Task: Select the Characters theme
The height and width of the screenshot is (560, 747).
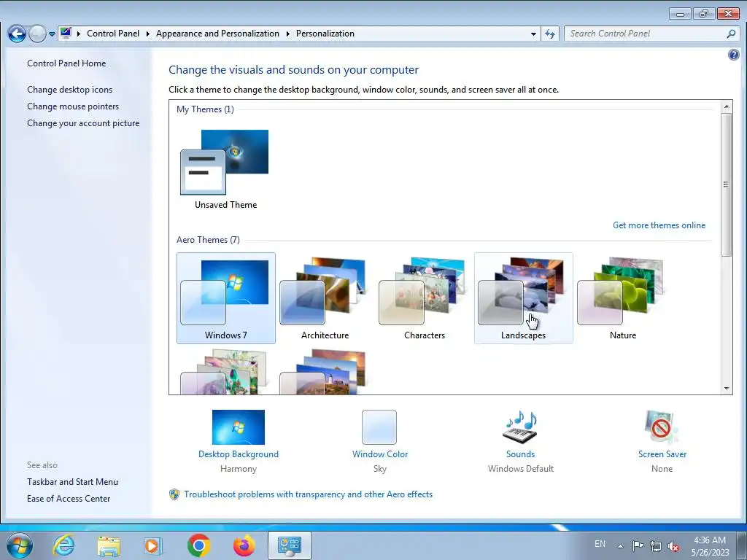Action: 424,298
